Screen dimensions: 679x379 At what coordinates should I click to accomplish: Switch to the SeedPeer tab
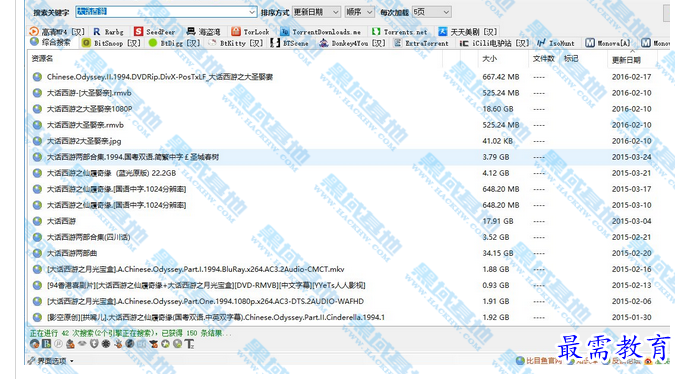point(155,32)
